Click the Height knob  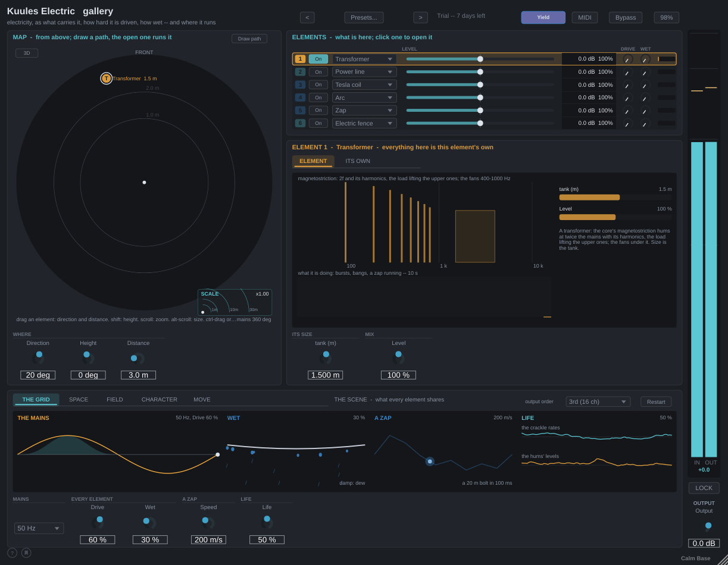[x=88, y=357]
